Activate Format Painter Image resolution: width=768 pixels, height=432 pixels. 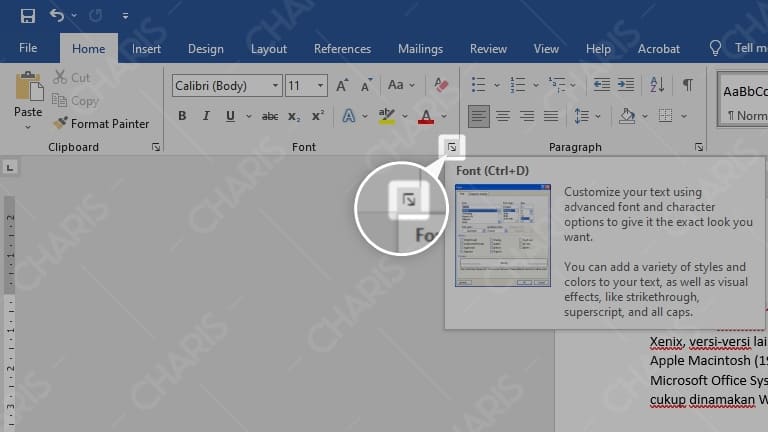tap(101, 123)
